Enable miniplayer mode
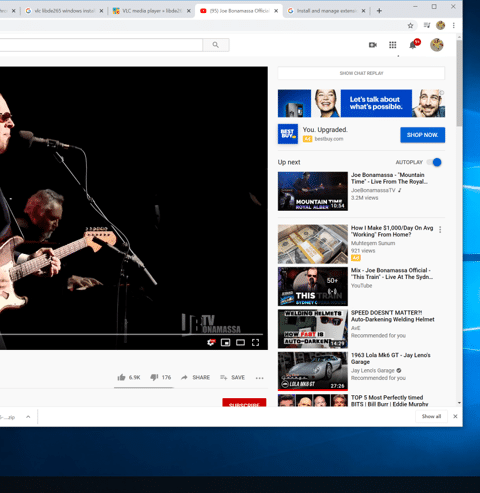Screen dimensions: 480x493 pyautogui.click(x=226, y=342)
